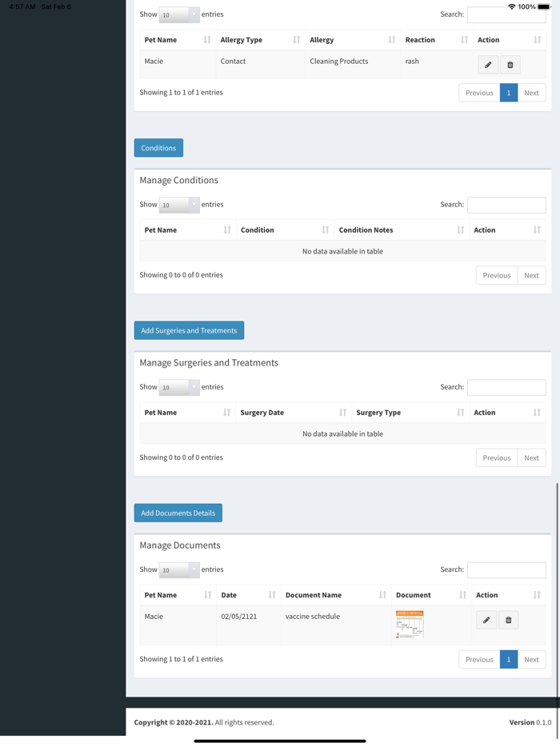Go to Next page in conditions table

pos(531,275)
